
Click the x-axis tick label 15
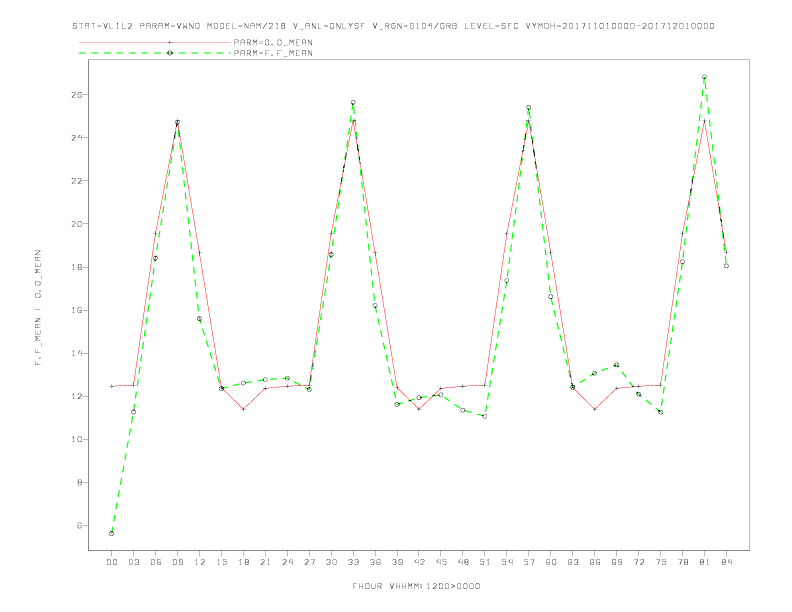pos(221,562)
